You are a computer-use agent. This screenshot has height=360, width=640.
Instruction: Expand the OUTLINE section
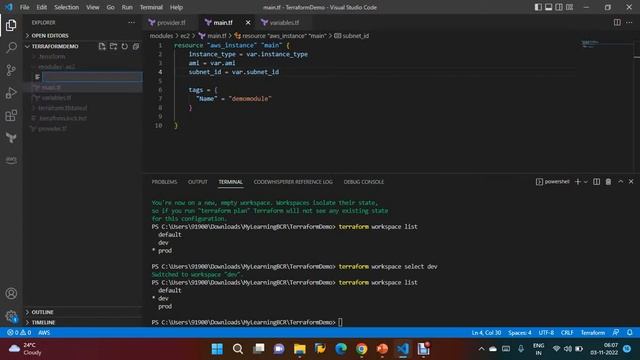pos(42,312)
